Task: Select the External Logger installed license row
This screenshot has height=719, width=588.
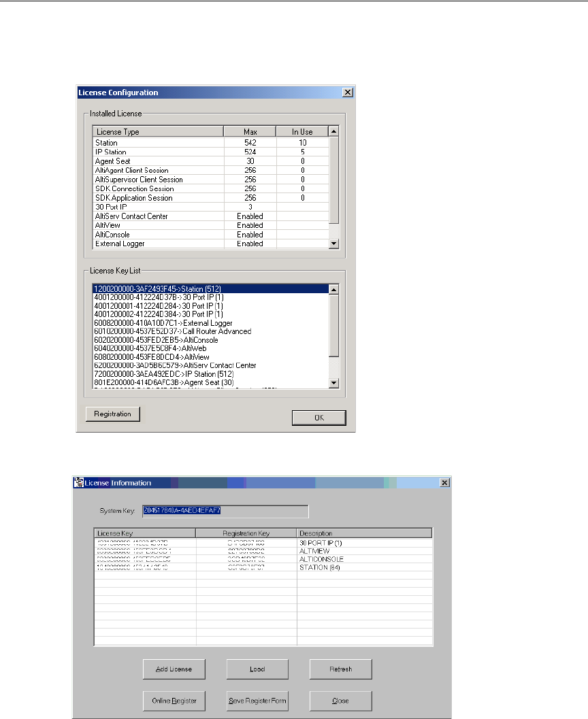Action: coord(211,244)
